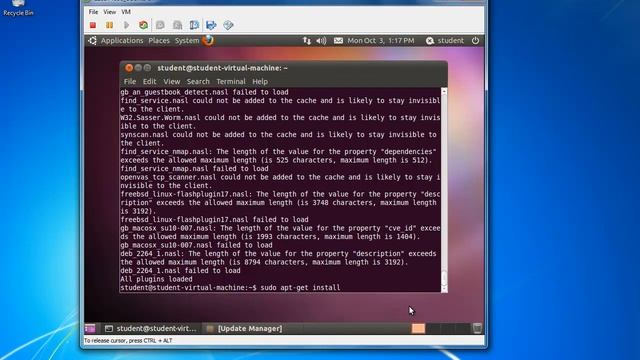Click the clock showing Mon Oct 3, 1:17 PM
The image size is (640, 360).
pyautogui.click(x=381, y=40)
